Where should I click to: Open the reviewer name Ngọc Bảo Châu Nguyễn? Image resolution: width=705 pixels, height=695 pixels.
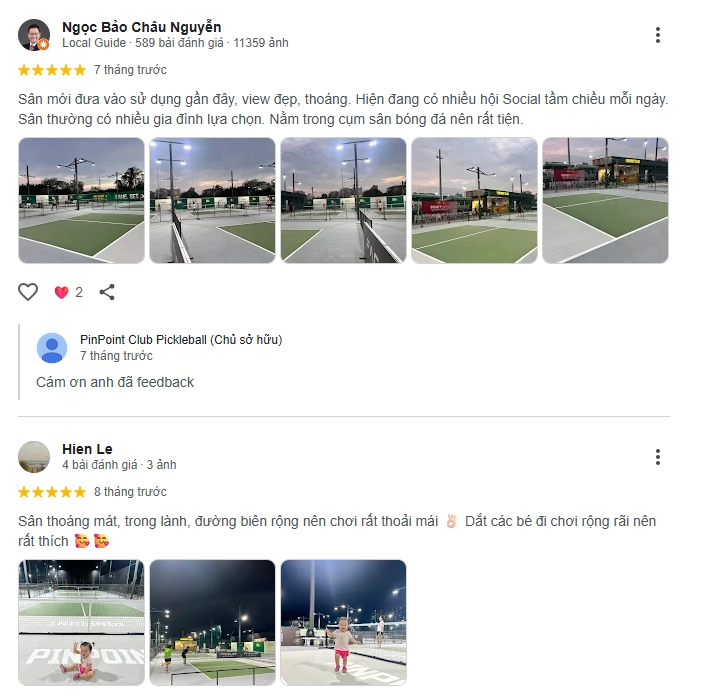[142, 27]
